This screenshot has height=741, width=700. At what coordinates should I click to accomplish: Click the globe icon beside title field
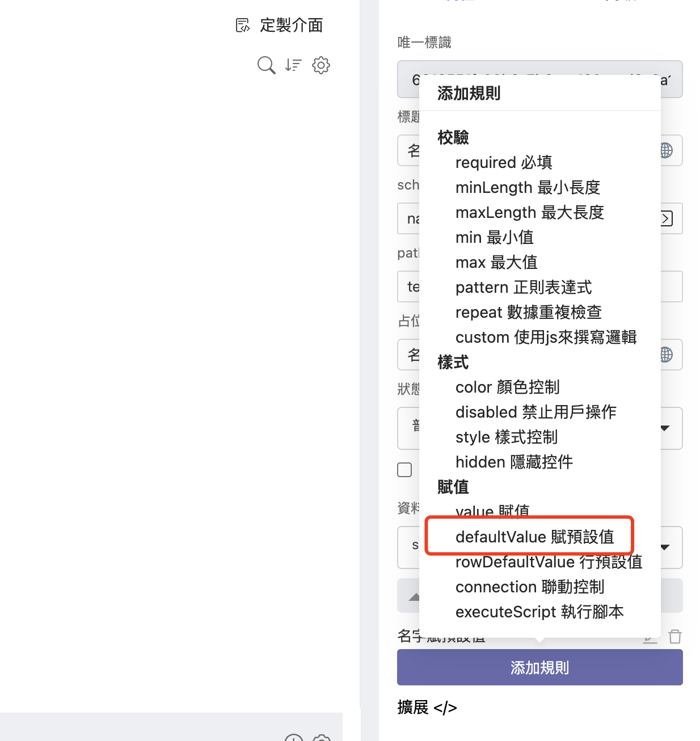(x=666, y=150)
